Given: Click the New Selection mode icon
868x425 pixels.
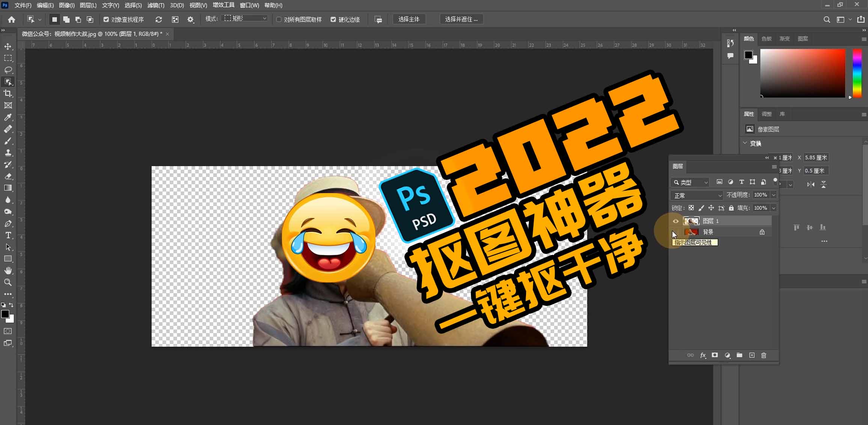Looking at the screenshot, I should click(54, 19).
